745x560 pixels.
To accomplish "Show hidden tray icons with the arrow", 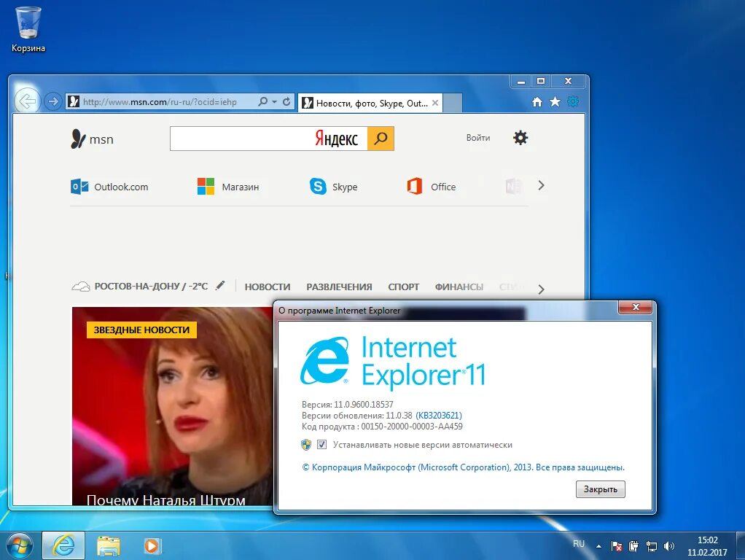I will point(598,546).
